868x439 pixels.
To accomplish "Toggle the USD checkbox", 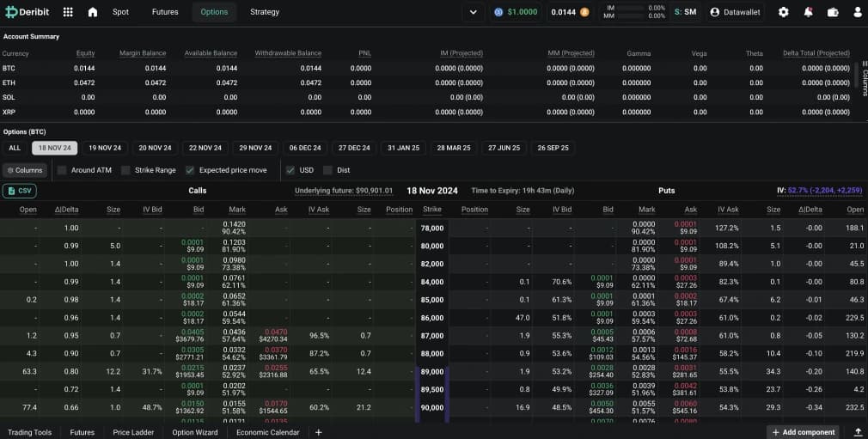I will 290,170.
